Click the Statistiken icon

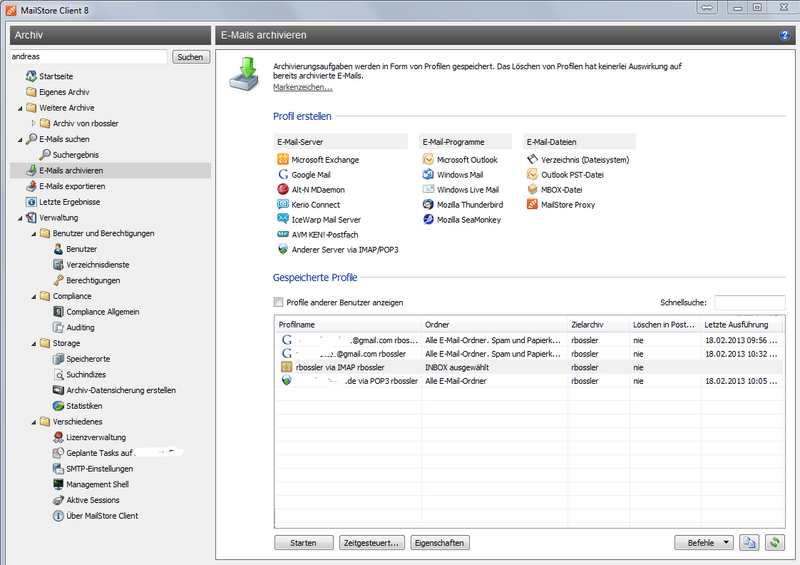[58, 406]
